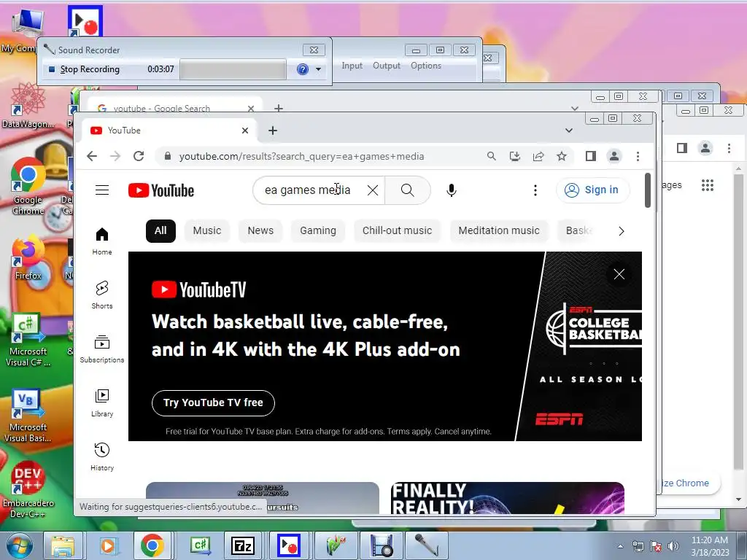Select the News filter chip
747x560 pixels.
pos(260,231)
